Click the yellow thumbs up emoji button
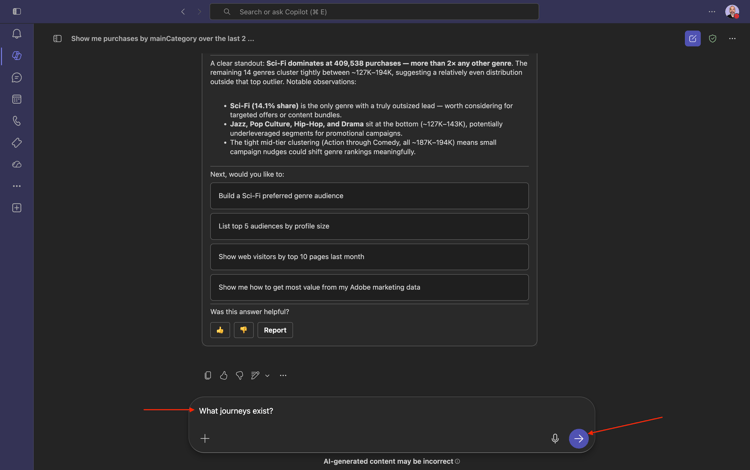Image resolution: width=750 pixels, height=470 pixels. [220, 330]
